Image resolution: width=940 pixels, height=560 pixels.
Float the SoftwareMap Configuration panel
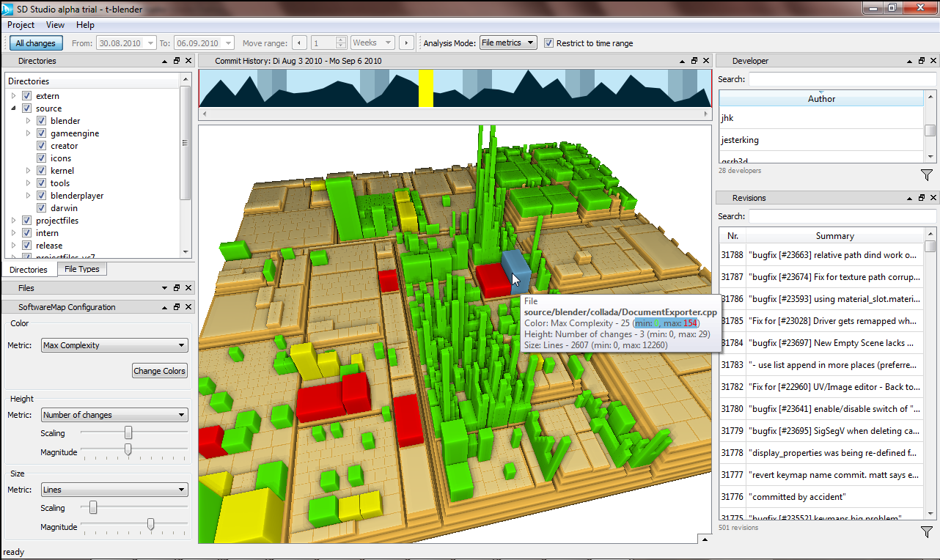coord(177,307)
